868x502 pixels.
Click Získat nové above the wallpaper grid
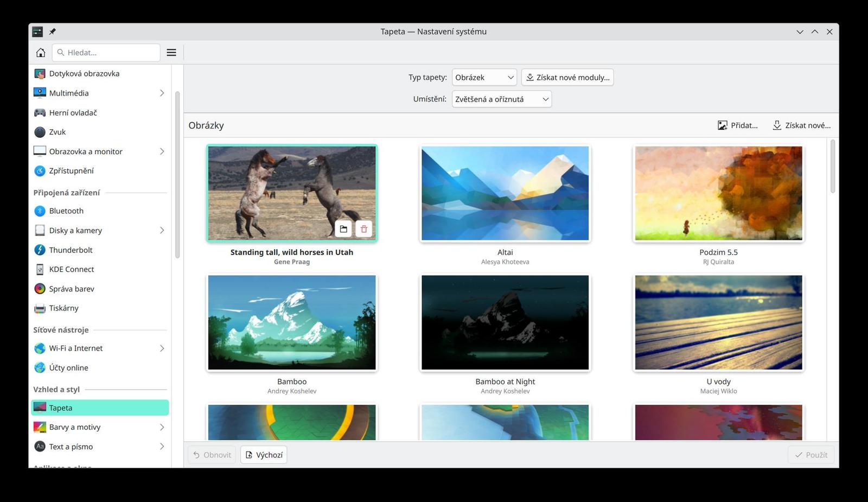pos(801,125)
